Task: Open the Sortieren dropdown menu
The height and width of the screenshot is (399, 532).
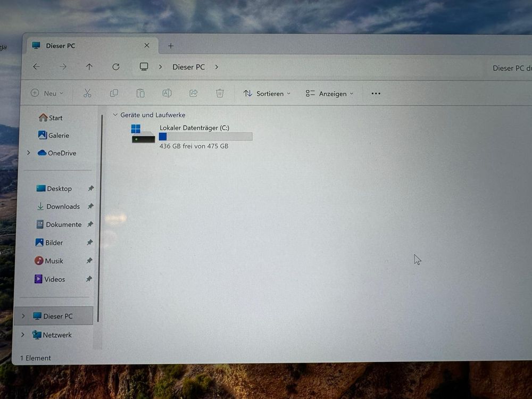Action: 267,94
